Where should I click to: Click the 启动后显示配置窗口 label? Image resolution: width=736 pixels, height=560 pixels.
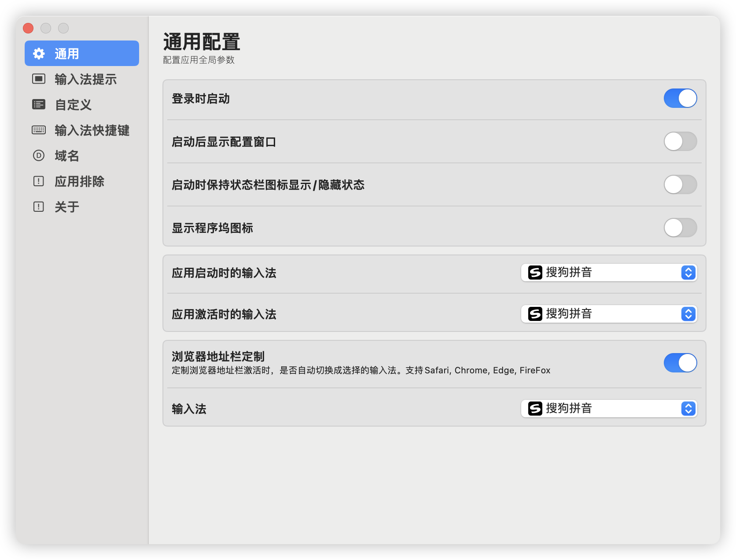pyautogui.click(x=224, y=142)
